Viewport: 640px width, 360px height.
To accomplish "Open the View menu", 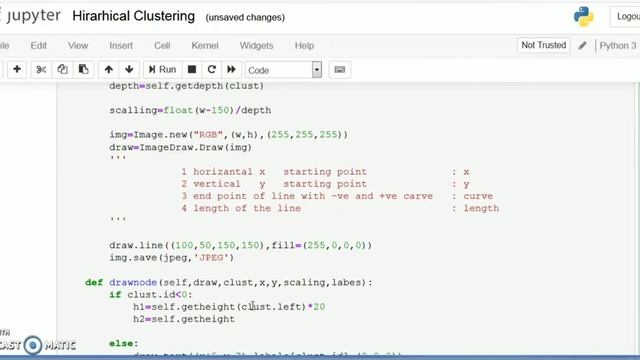I will coord(78,46).
